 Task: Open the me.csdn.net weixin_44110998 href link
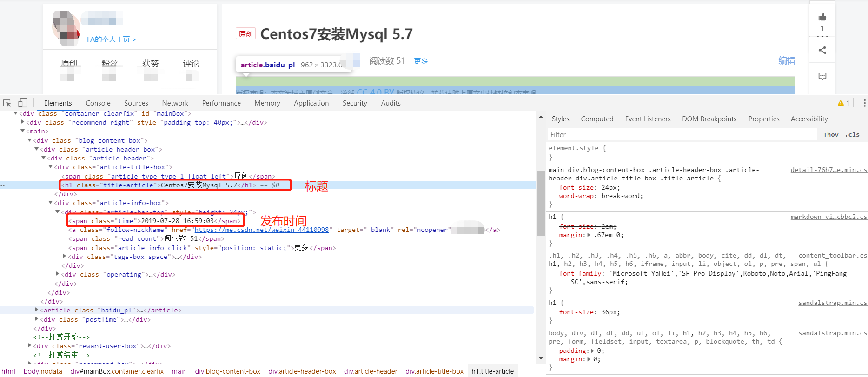262,230
